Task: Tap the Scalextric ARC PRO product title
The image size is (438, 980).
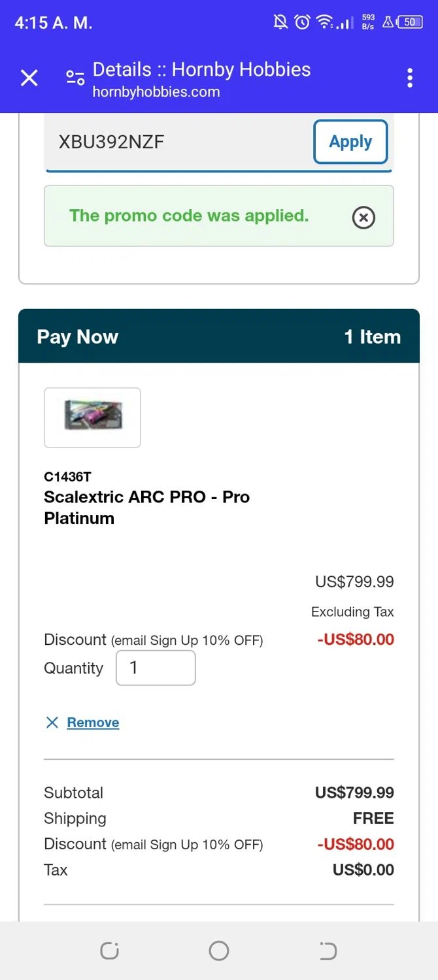Action: (x=146, y=507)
